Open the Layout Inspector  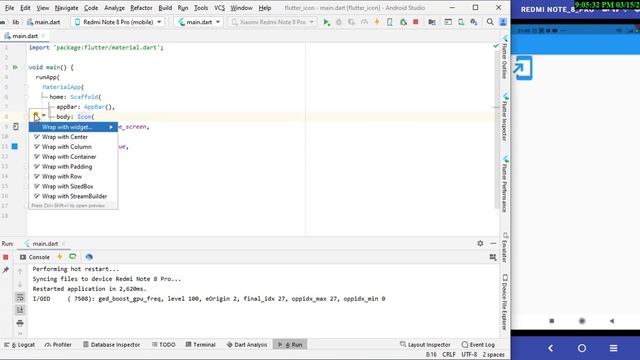[x=425, y=344]
